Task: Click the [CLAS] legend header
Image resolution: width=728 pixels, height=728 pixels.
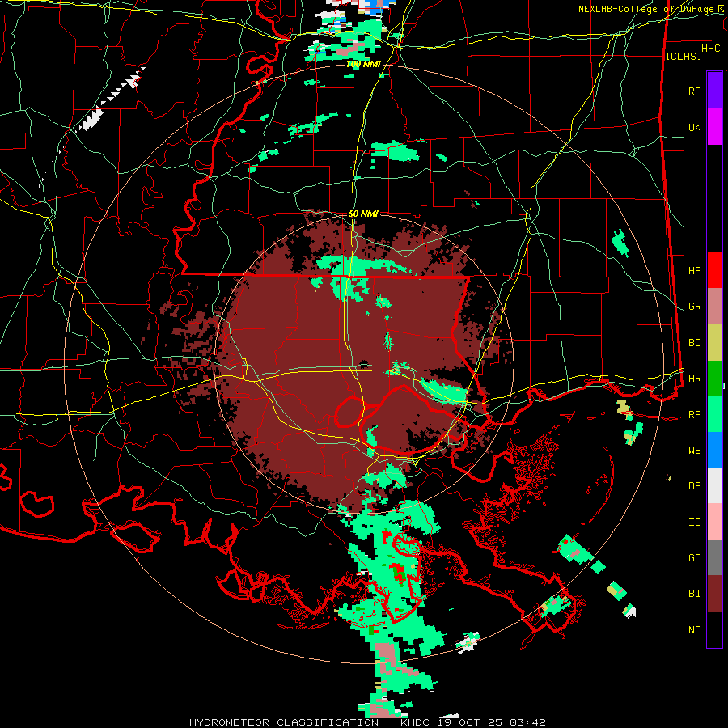Action: point(684,56)
